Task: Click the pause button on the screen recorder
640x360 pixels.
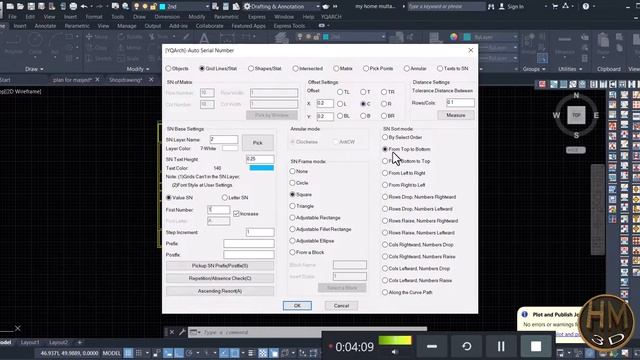Action: tap(501, 346)
